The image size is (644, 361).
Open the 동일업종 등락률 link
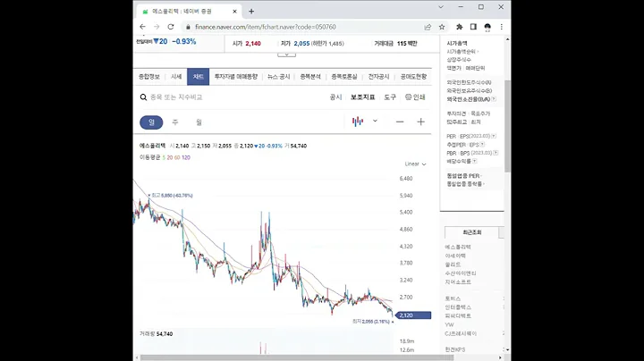tap(465, 184)
